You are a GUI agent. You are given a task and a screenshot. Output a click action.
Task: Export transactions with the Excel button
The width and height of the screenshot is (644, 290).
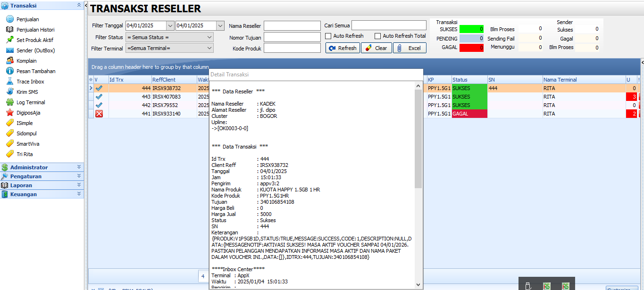click(410, 48)
